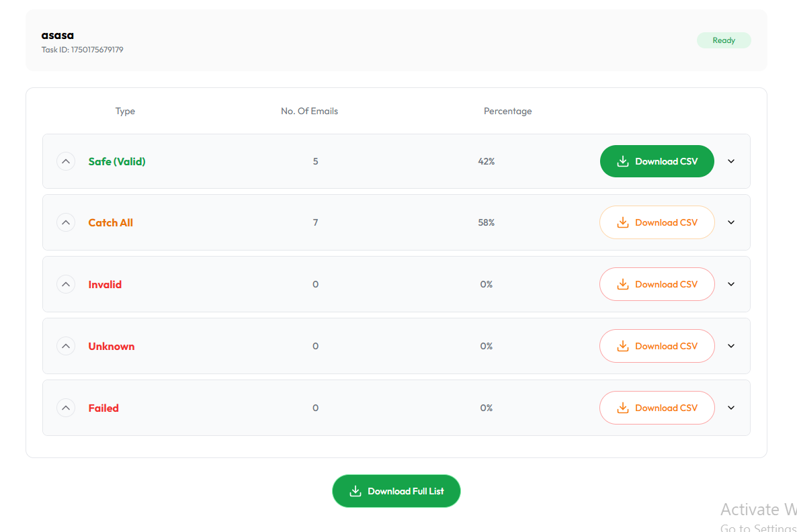
Task: Collapse the Safe (Valid) row chevron
Action: tap(66, 161)
